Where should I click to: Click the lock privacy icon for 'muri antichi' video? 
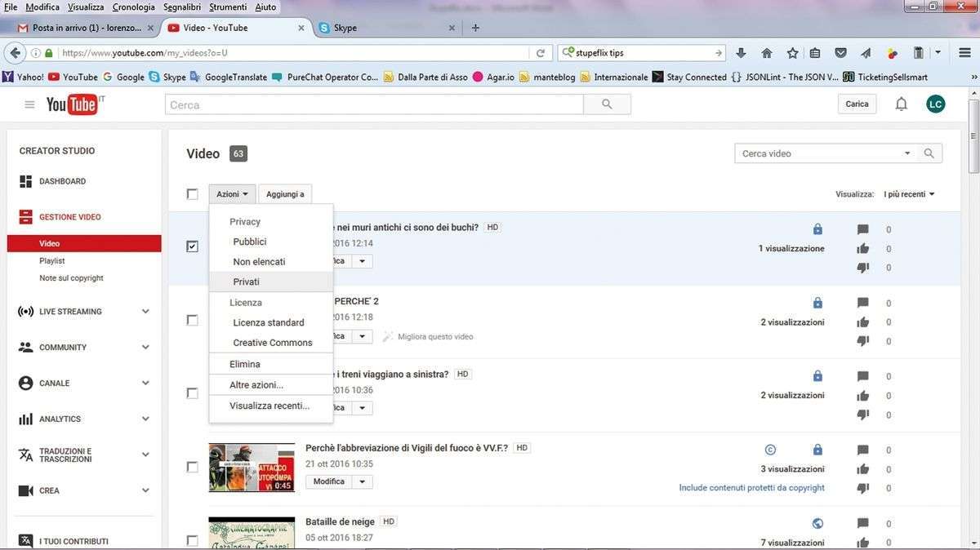(817, 229)
